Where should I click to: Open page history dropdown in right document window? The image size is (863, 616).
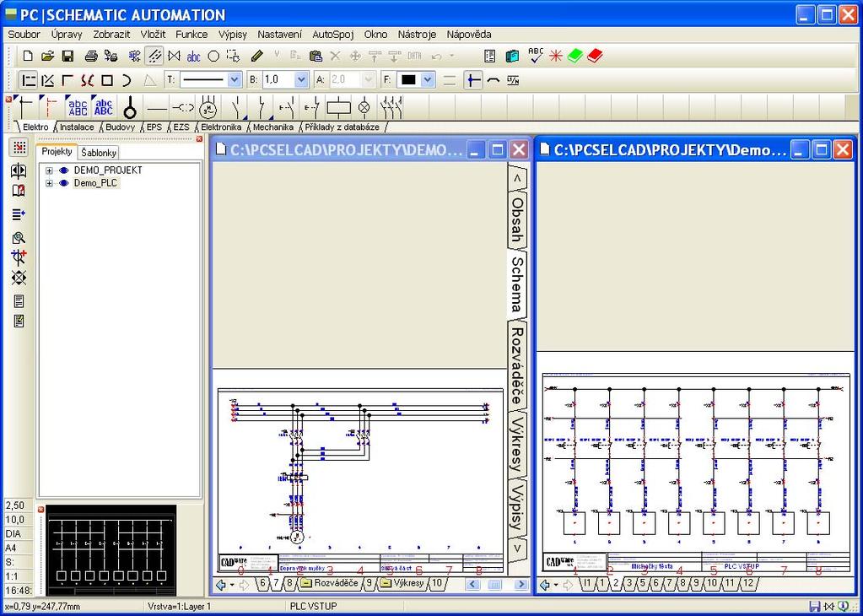point(557,585)
